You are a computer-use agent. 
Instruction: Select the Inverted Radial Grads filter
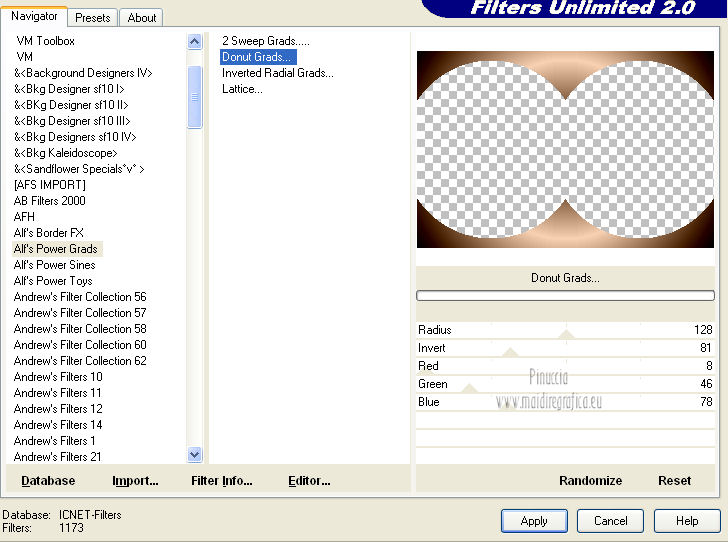point(278,73)
